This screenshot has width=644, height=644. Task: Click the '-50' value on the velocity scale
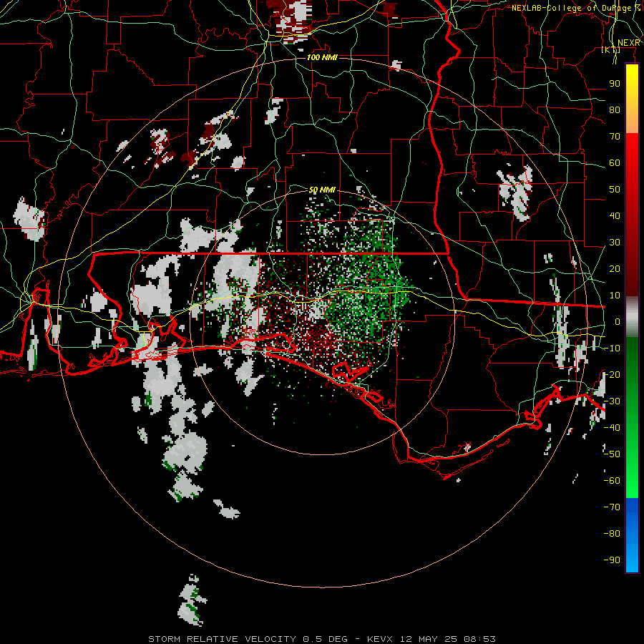tap(612, 454)
